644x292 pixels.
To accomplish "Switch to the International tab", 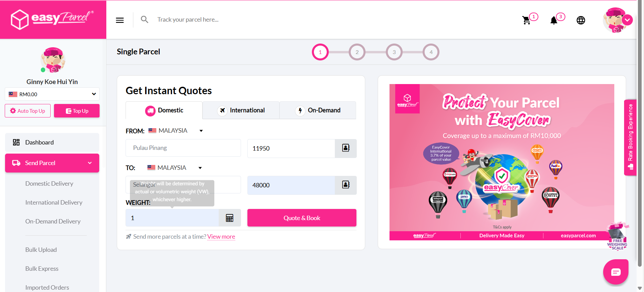I will (241, 110).
